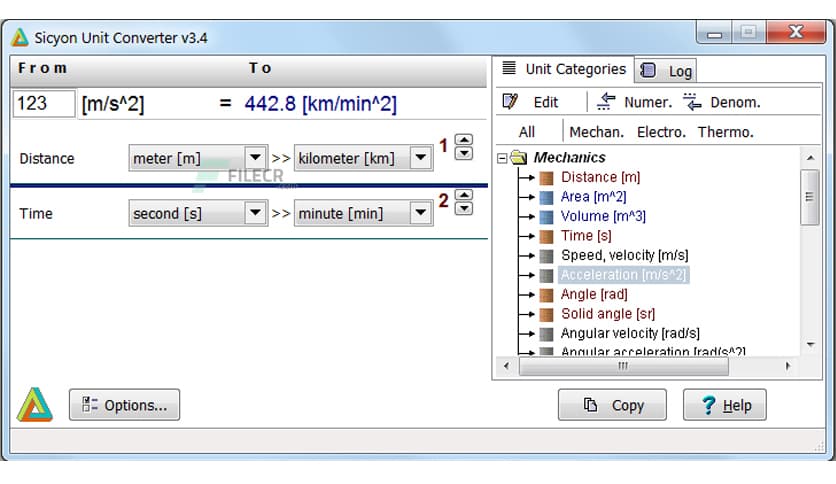This screenshot has width=836, height=484.
Task: Click the gray icon next to Acceleration
Action: click(546, 275)
